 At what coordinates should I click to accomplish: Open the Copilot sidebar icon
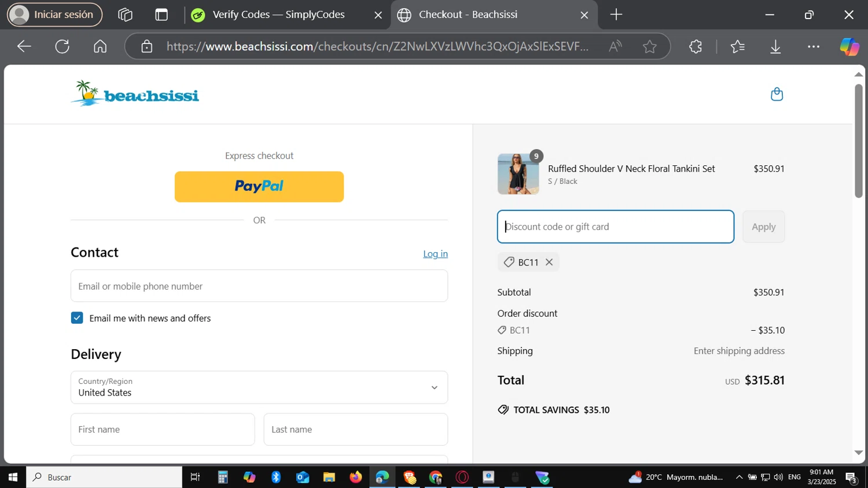click(x=849, y=46)
